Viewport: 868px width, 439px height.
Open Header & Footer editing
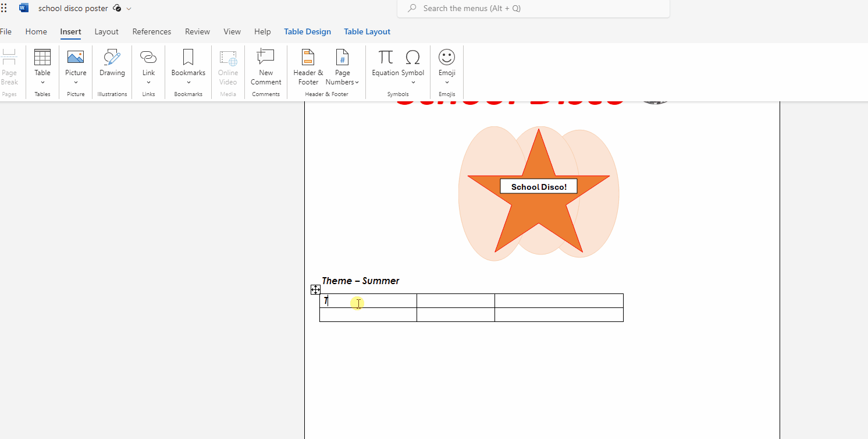(x=308, y=66)
